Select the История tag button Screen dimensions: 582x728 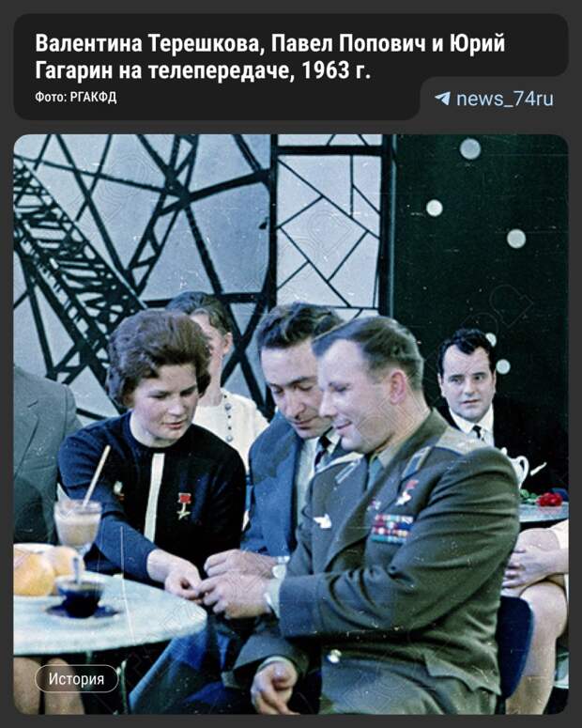(x=77, y=679)
